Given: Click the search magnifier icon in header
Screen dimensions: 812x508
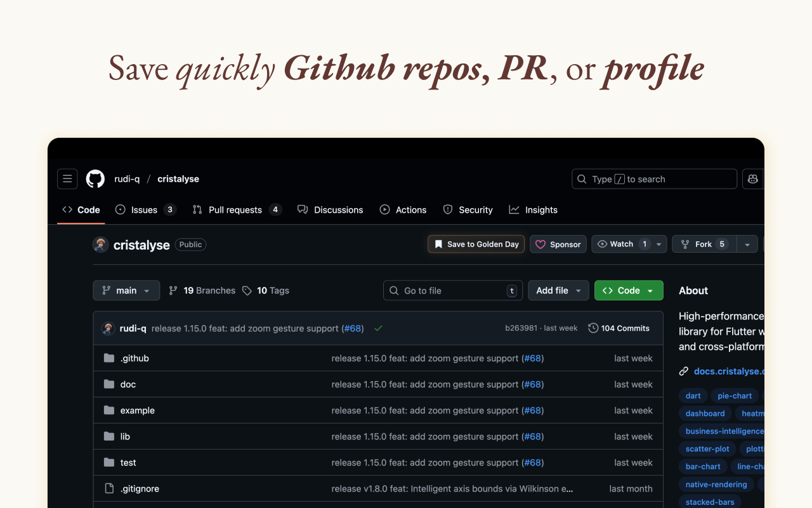Looking at the screenshot, I should pyautogui.click(x=582, y=179).
